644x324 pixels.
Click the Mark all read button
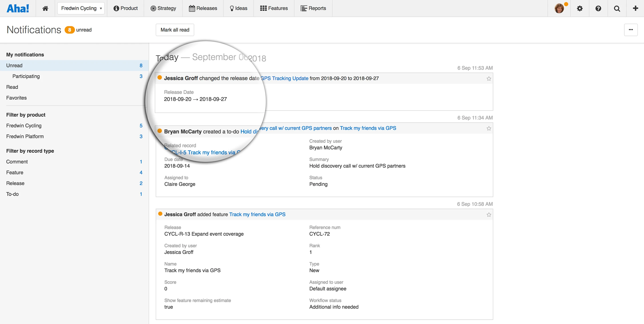(x=175, y=30)
